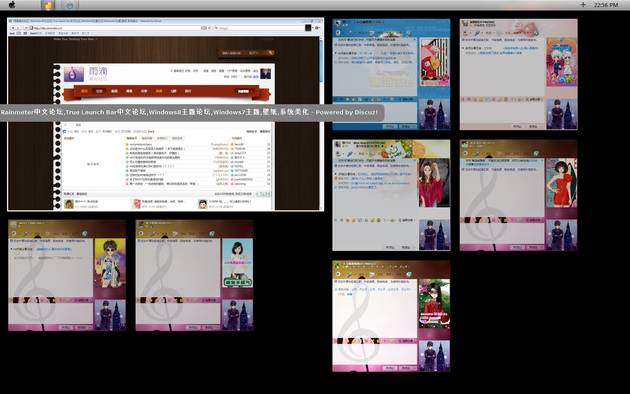The image size is (630, 394).
Task: Select chat window with green sign avatar
Action: pos(194,276)
